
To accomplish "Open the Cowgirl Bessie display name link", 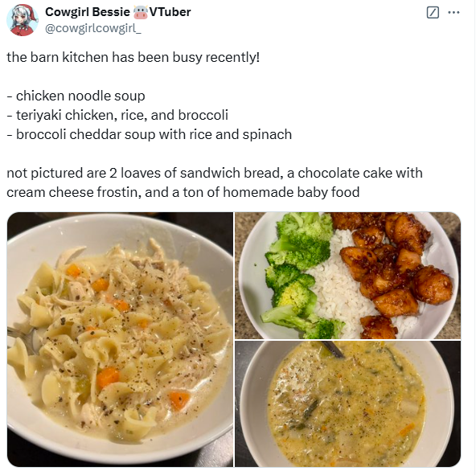I will [88, 12].
